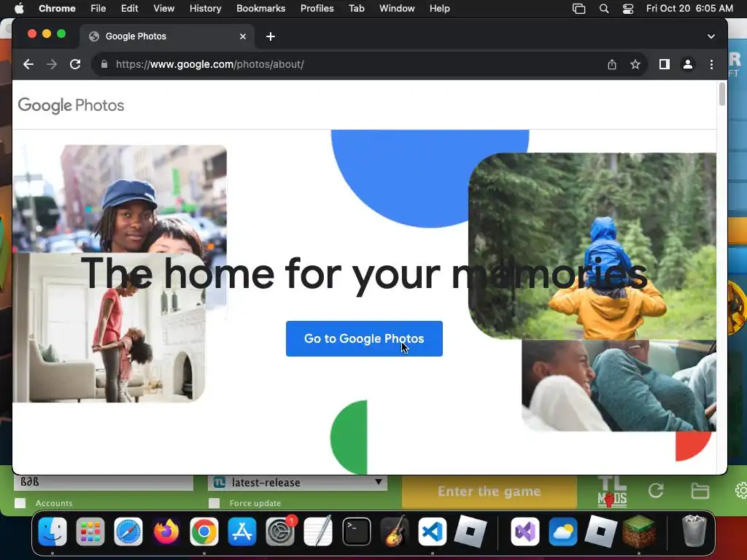The height and width of the screenshot is (560, 747).
Task: Open Firefox from the dock
Action: click(x=166, y=532)
